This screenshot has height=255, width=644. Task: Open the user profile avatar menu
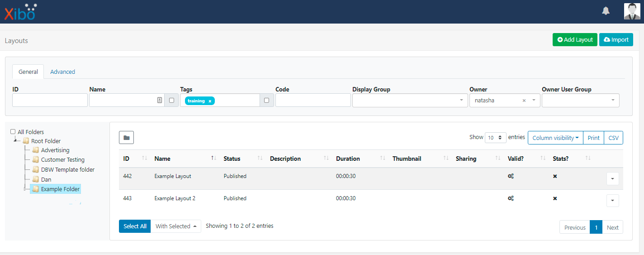[632, 11]
